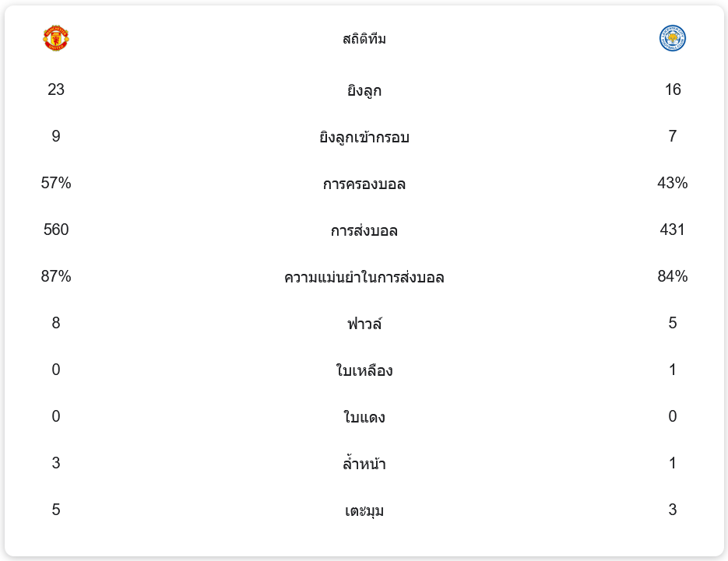Click the ยิงลูก stat label
Viewport: 728px width, 561px height.
click(364, 90)
